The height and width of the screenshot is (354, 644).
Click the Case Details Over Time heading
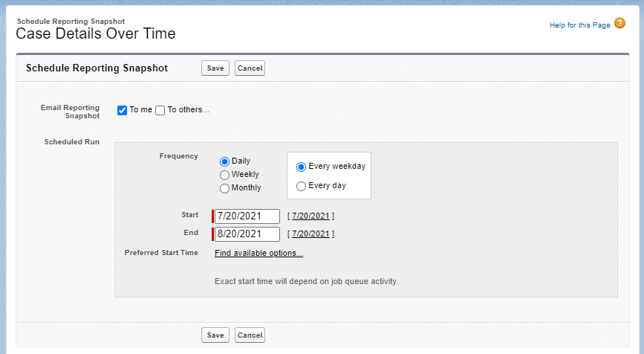pos(96,34)
